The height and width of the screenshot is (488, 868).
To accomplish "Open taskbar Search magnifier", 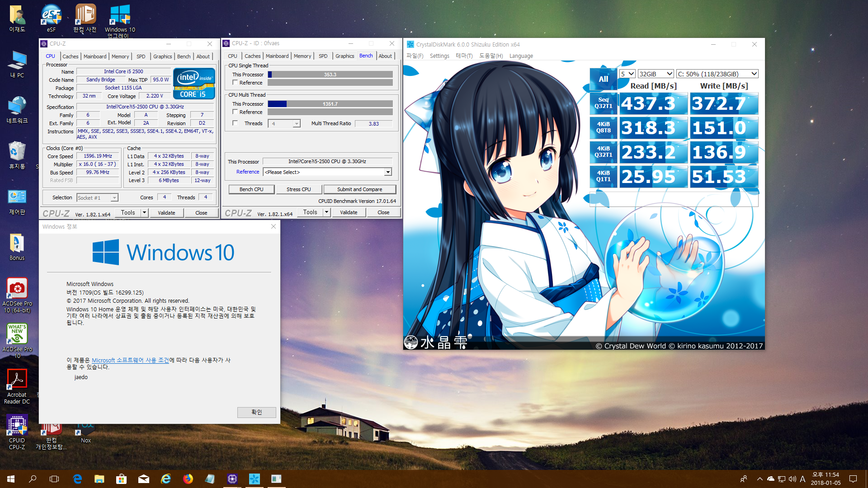I will (33, 479).
